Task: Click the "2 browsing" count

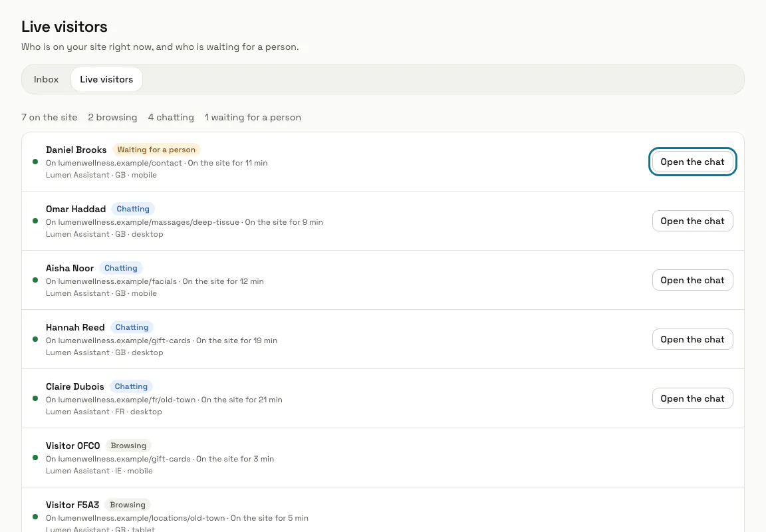Action: pyautogui.click(x=112, y=117)
